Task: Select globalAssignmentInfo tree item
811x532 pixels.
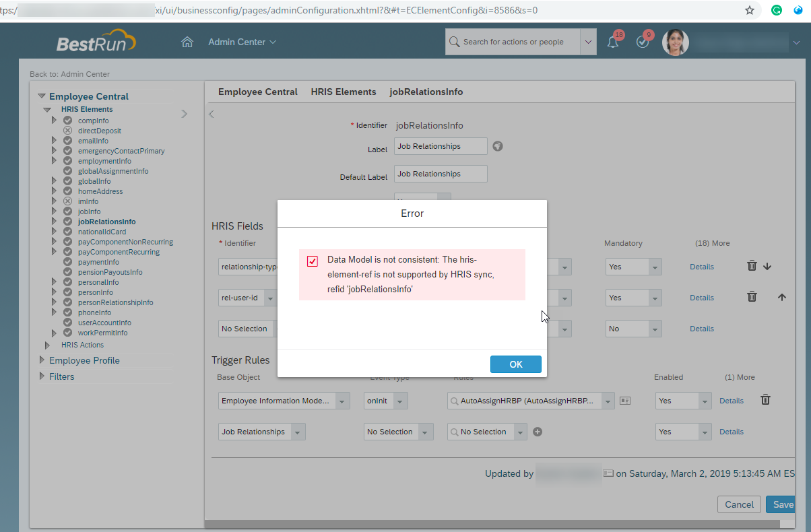Action: click(x=113, y=171)
